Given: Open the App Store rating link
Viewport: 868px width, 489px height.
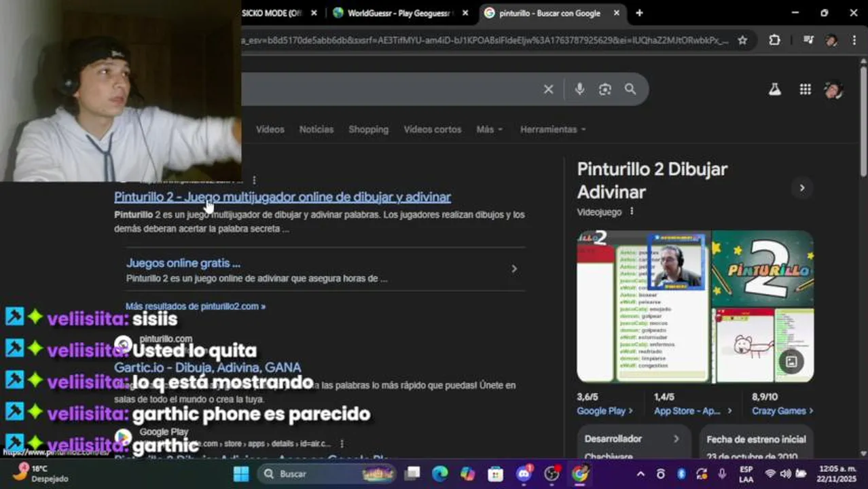Looking at the screenshot, I should tap(693, 411).
